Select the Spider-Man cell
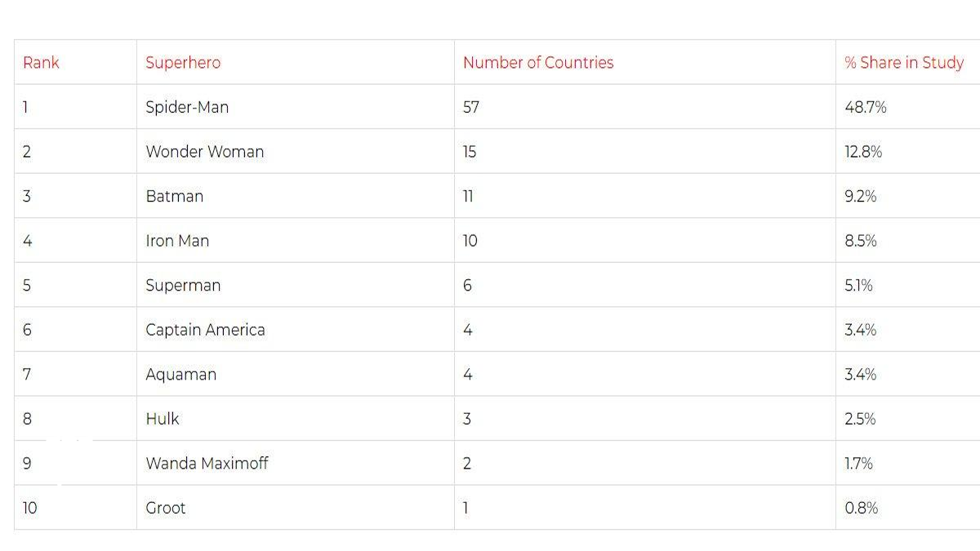980x551 pixels. coord(187,107)
